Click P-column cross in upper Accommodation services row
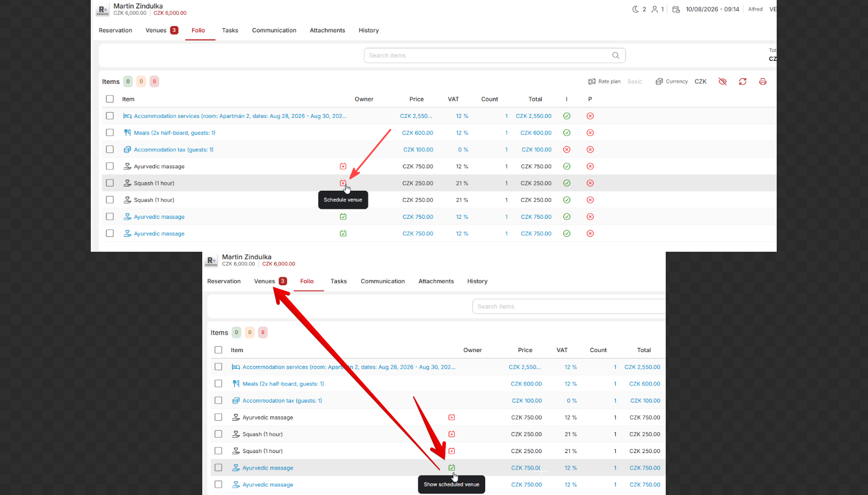The height and width of the screenshot is (495, 868). coord(590,116)
